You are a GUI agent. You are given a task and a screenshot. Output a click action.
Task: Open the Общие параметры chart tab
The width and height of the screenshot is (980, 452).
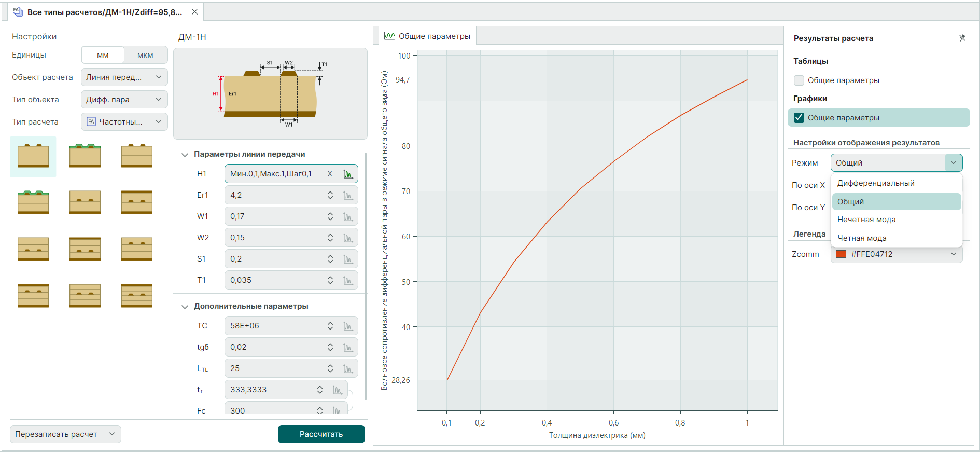coord(427,36)
